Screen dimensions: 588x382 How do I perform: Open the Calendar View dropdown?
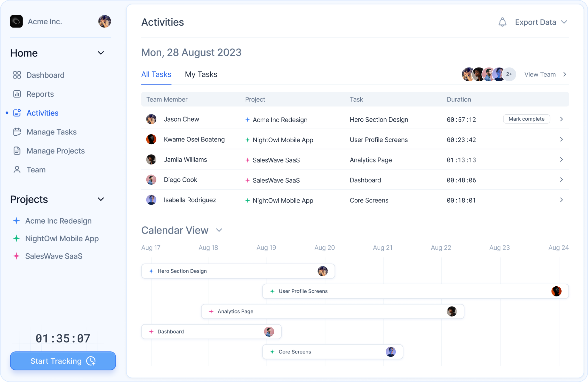pos(219,230)
